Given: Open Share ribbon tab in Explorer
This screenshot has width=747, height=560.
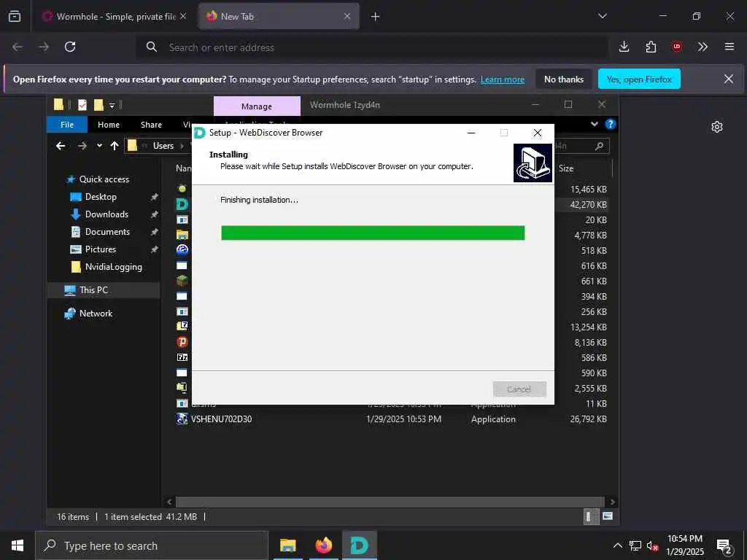Looking at the screenshot, I should pos(151,125).
